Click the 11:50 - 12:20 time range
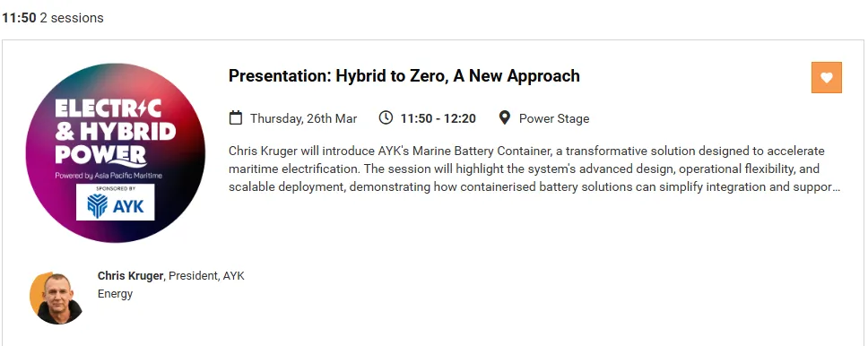 click(x=438, y=118)
